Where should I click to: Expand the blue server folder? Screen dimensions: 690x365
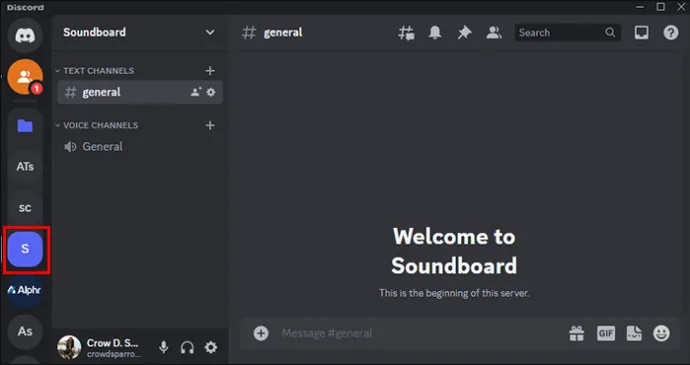25,126
